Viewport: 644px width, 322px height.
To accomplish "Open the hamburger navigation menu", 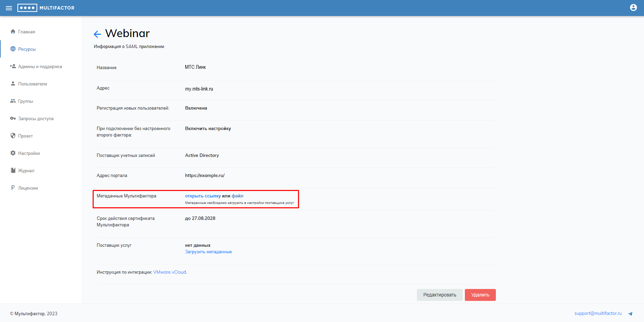I will coord(9,8).
